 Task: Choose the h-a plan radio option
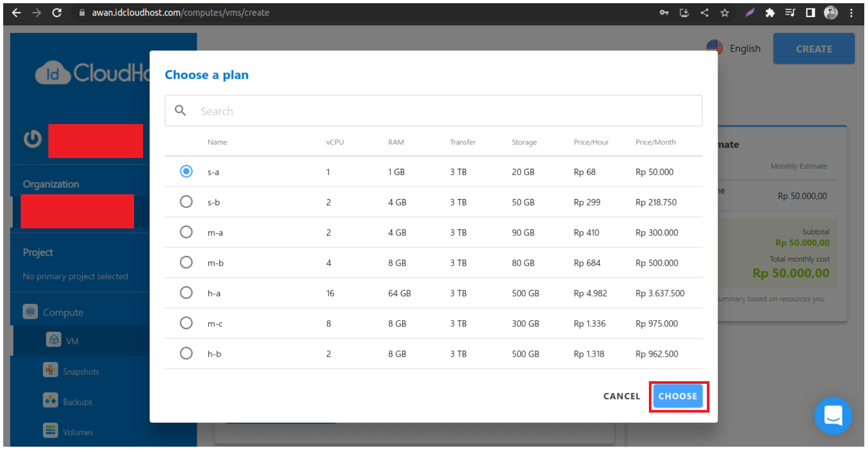[x=186, y=293]
